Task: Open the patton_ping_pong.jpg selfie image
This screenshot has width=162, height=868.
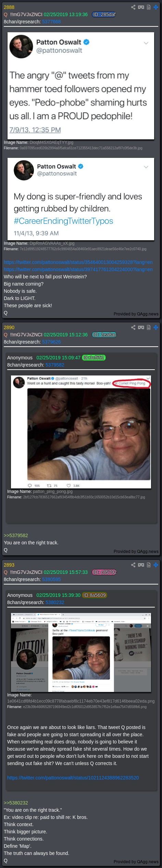Action: pos(81,432)
